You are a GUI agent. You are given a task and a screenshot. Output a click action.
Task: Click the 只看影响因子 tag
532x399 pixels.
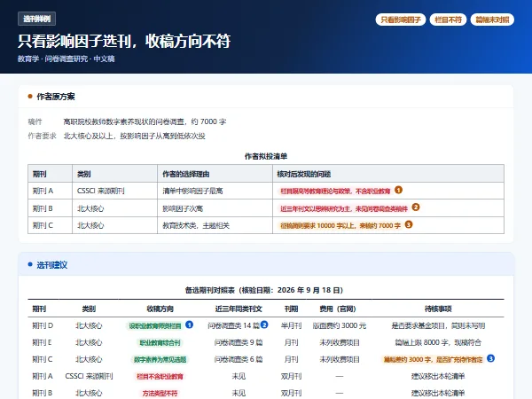point(401,20)
